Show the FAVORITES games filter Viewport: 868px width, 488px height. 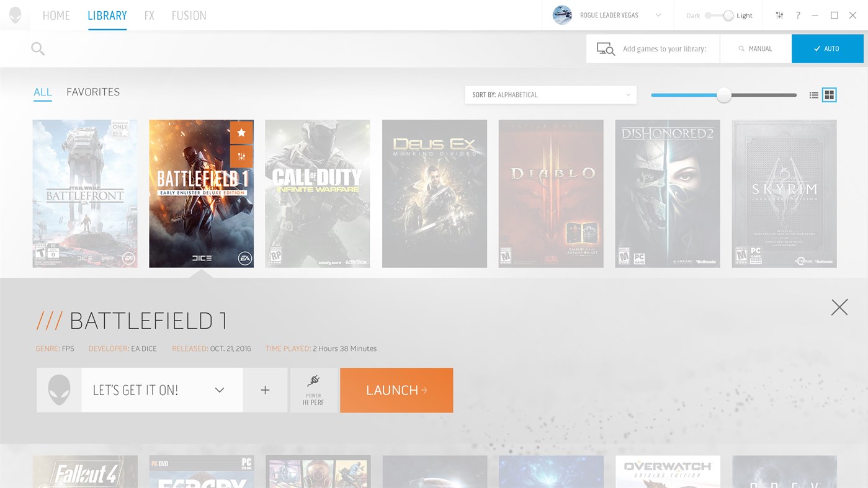93,92
